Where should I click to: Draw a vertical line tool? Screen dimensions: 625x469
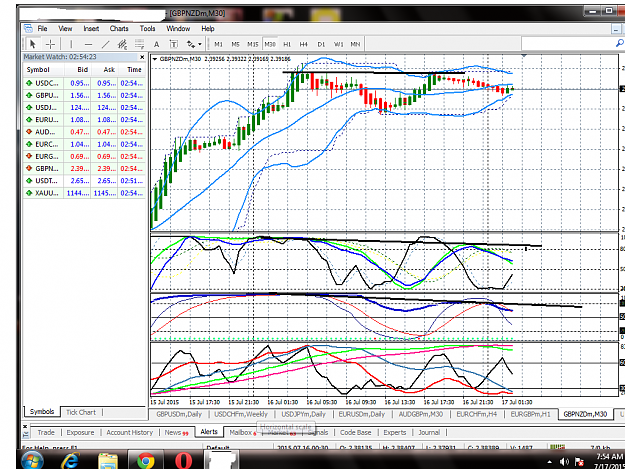point(71,44)
